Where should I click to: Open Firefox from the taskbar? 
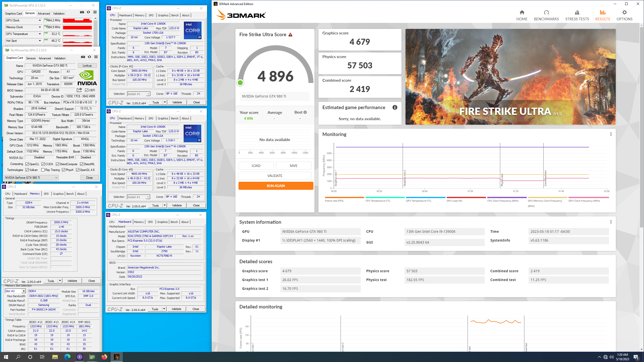(104, 357)
